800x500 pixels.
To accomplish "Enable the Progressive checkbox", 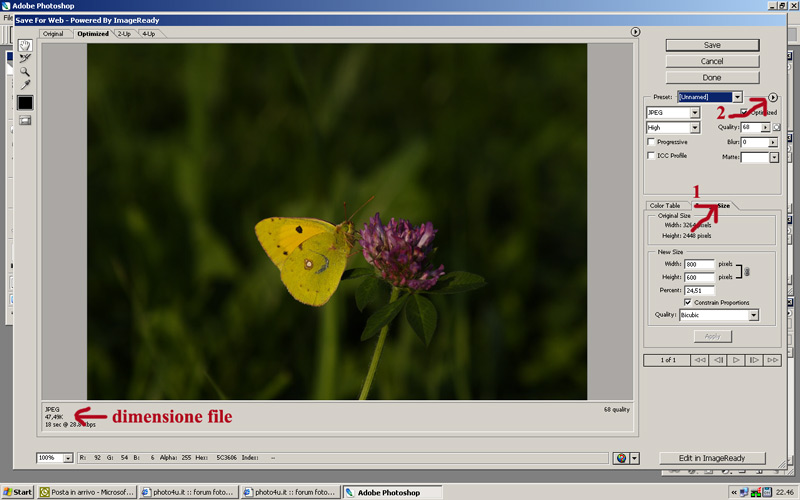I will pyautogui.click(x=651, y=142).
